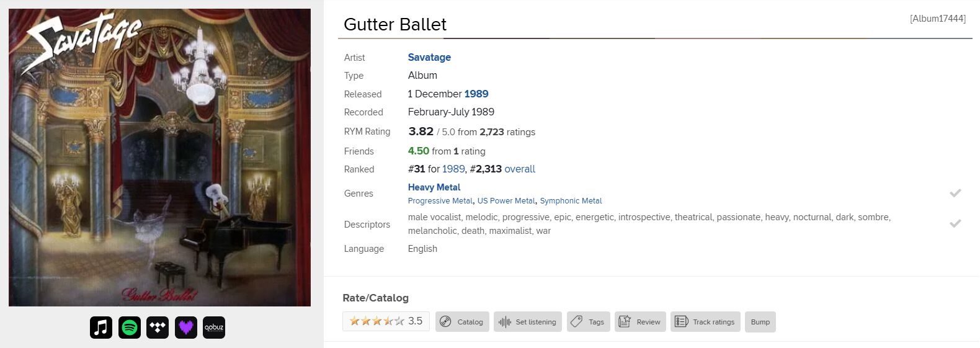Open the Qobuz streaming icon
980x348 pixels.
tap(214, 327)
